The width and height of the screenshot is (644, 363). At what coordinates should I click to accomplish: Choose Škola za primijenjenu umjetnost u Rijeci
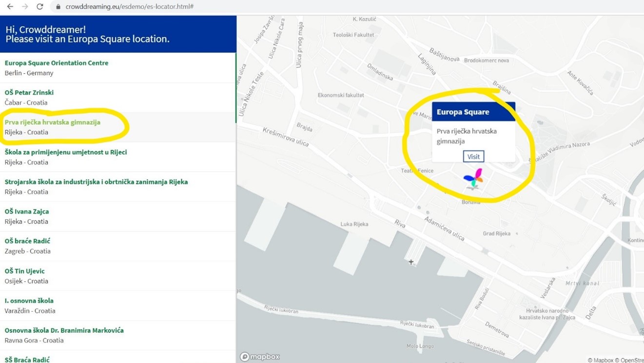[x=66, y=152]
